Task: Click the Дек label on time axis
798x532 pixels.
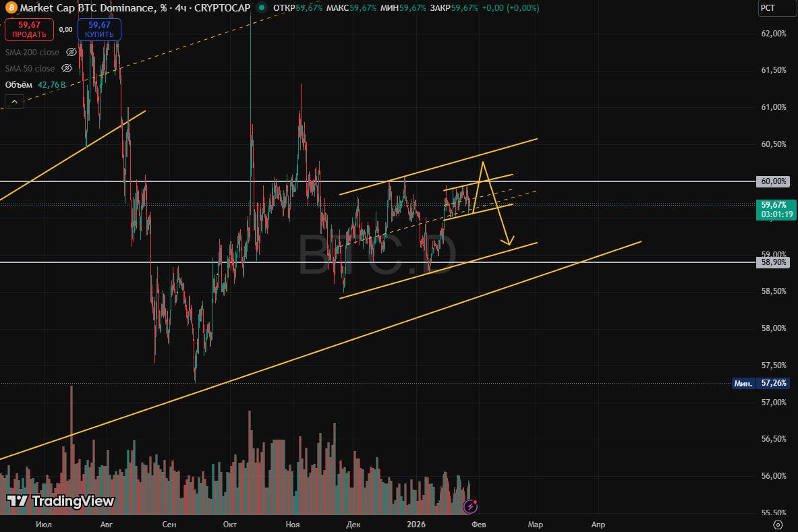Action: pos(353,525)
